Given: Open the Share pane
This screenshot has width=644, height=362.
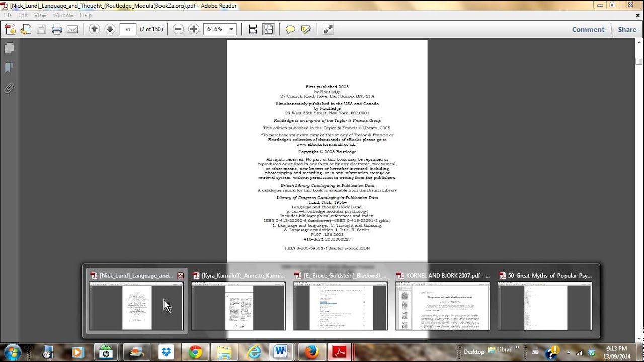Looking at the screenshot, I should coord(627,29).
